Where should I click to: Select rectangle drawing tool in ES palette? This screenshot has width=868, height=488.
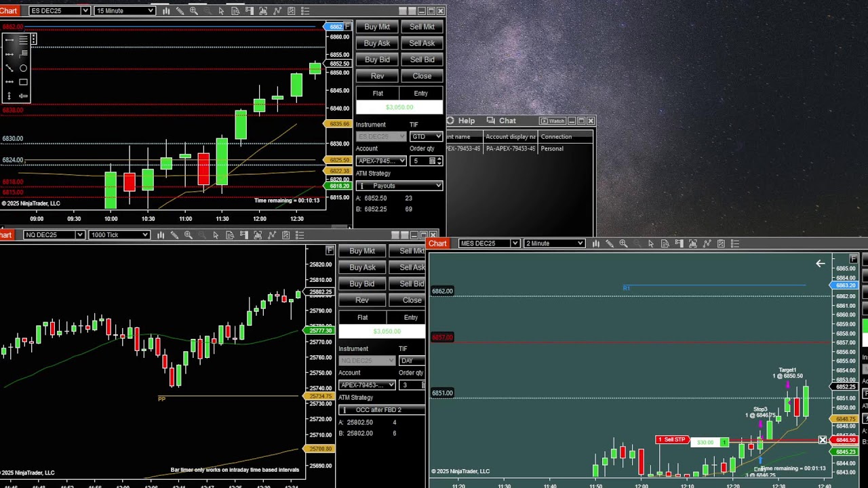pyautogui.click(x=23, y=82)
